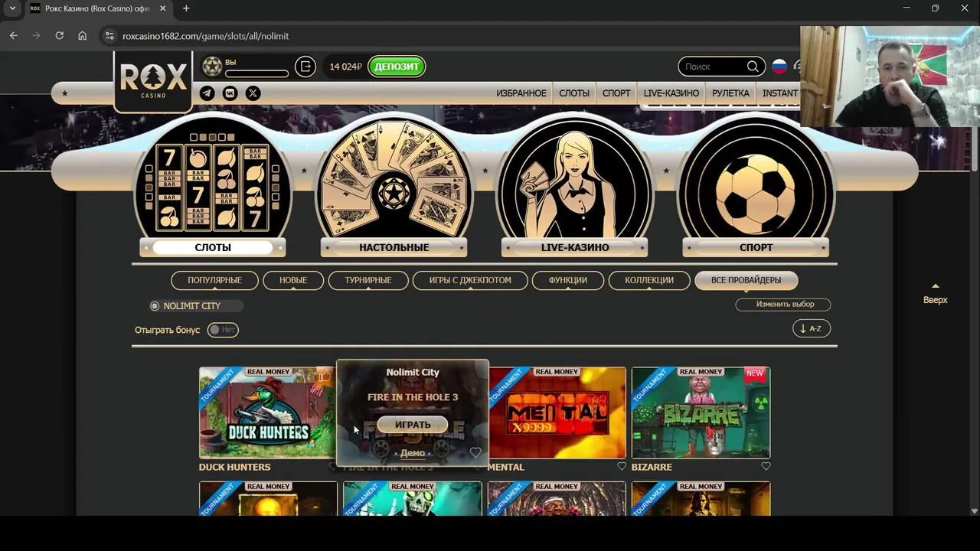Open the Telegram social link
Screen dimensions: 980x551
[x=207, y=93]
